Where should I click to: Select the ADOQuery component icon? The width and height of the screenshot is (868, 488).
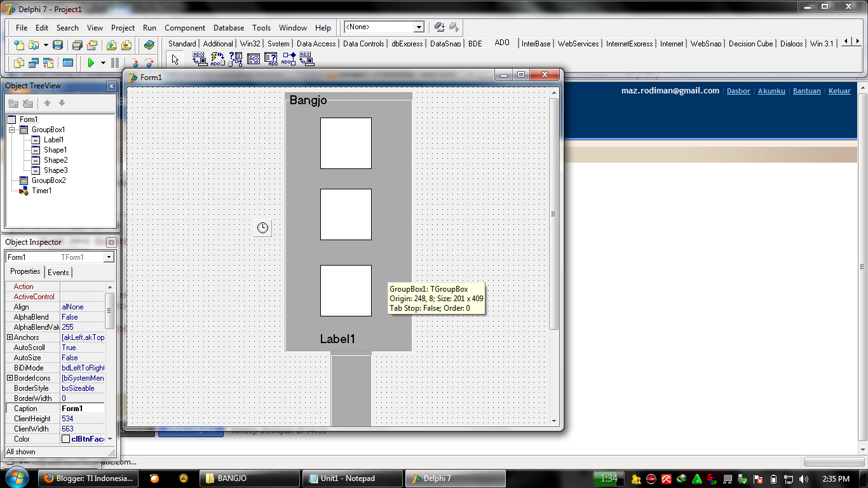click(271, 59)
